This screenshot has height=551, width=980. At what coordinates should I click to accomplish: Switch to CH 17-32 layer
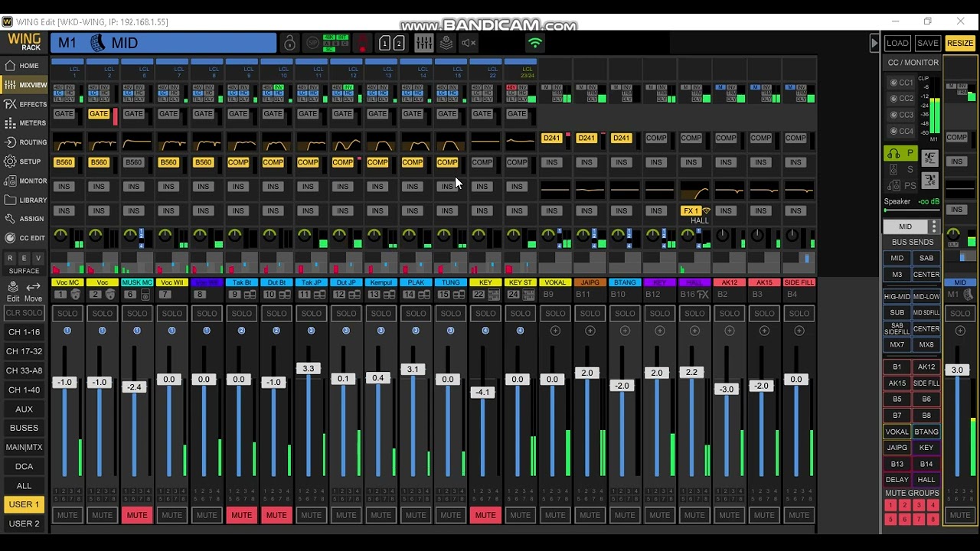coord(24,351)
